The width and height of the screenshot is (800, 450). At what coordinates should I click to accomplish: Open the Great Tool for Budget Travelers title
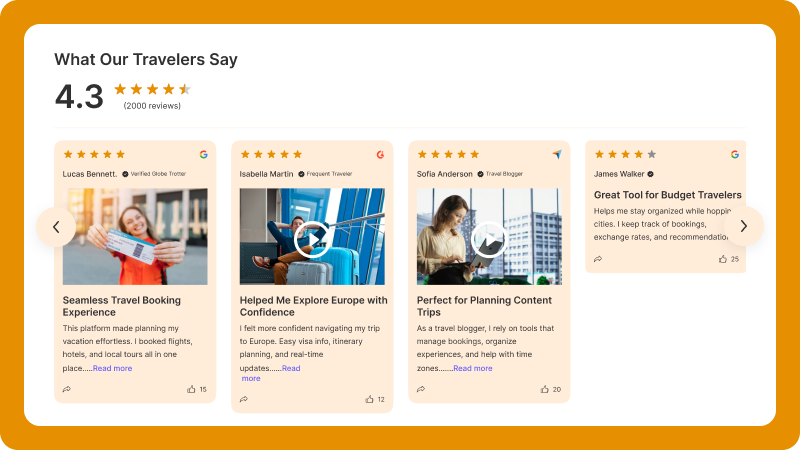[x=668, y=195]
